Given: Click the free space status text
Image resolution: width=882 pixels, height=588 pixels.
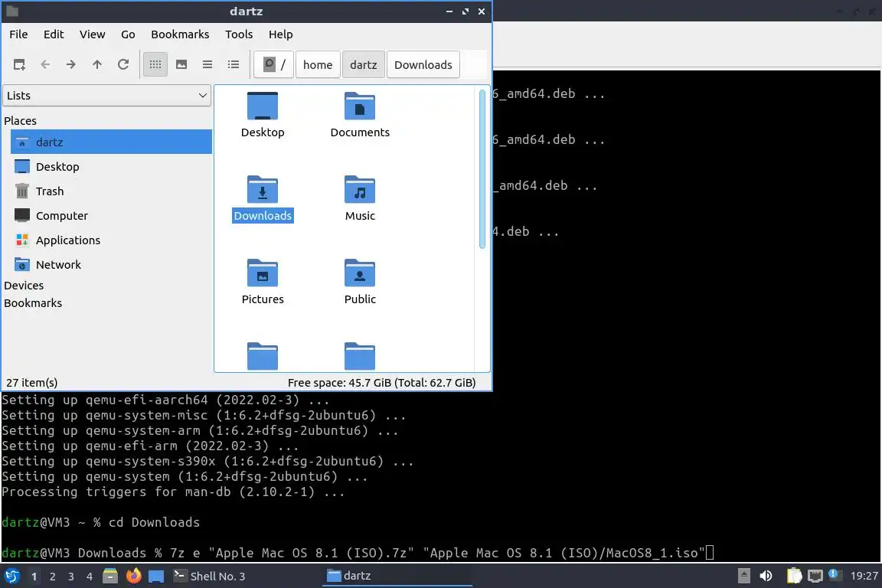Looking at the screenshot, I should click(x=381, y=383).
